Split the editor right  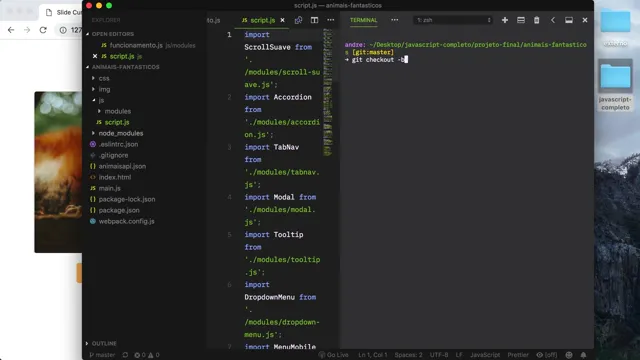click(314, 20)
